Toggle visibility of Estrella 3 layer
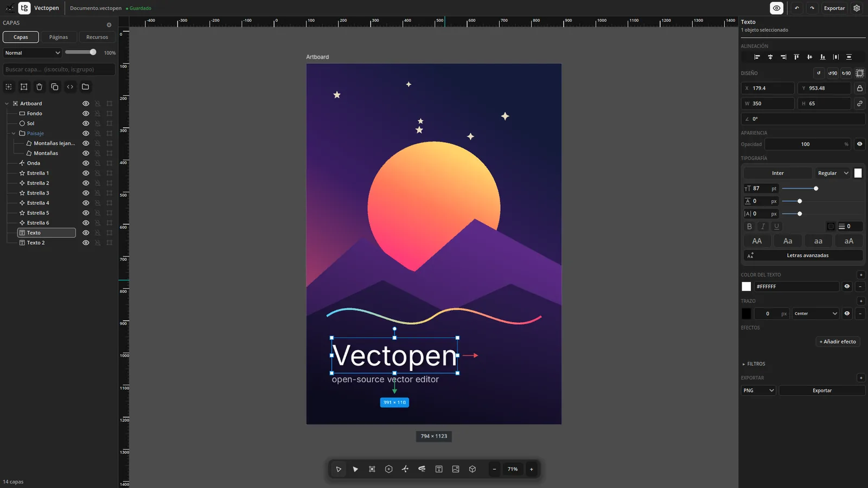Screen dimensions: 868x488 pos(86,193)
